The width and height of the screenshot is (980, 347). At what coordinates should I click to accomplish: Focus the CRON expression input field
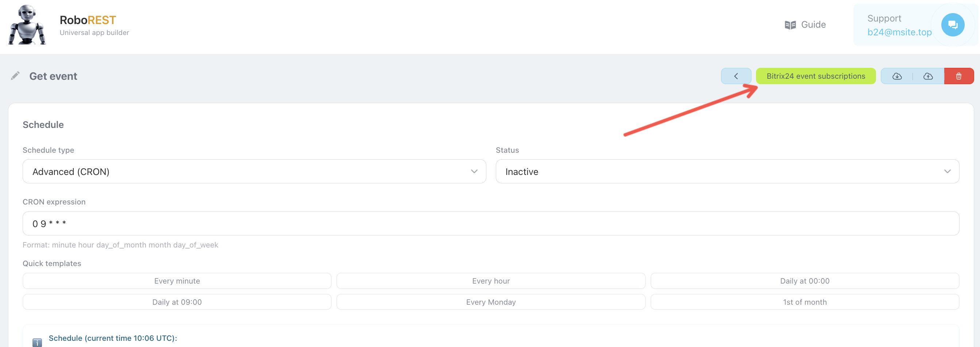pyautogui.click(x=491, y=223)
